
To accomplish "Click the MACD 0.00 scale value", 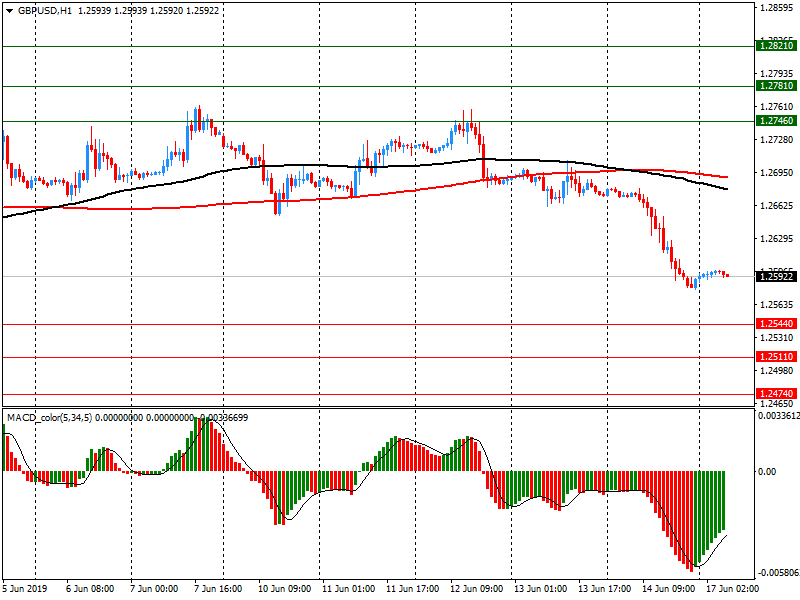I will pyautogui.click(x=767, y=471).
